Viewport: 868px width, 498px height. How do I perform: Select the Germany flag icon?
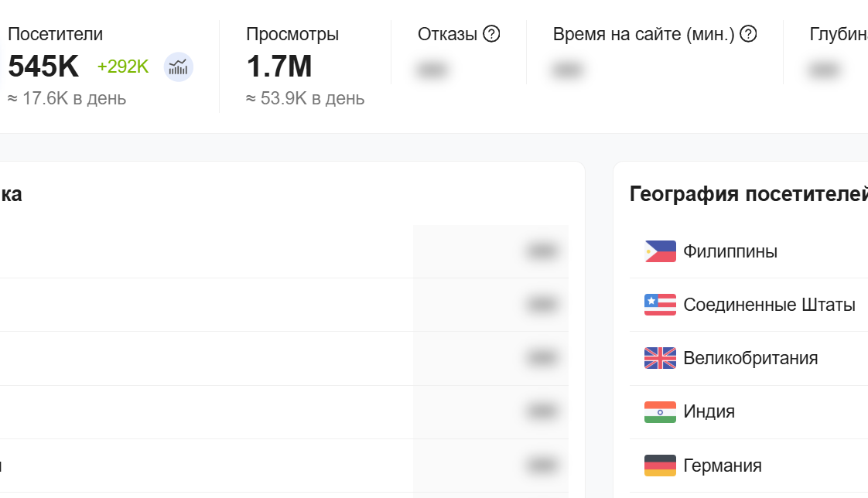pos(660,466)
